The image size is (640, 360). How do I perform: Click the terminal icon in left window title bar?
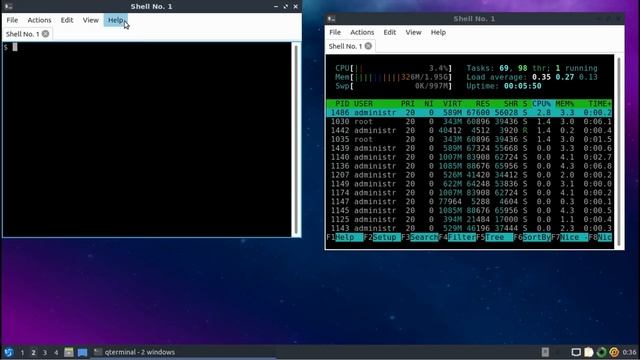click(x=8, y=7)
